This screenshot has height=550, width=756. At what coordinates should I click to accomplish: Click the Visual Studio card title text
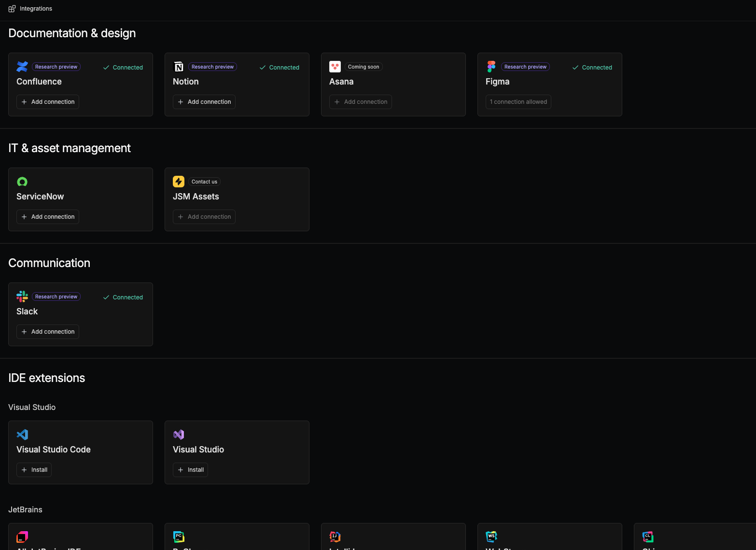coord(198,450)
